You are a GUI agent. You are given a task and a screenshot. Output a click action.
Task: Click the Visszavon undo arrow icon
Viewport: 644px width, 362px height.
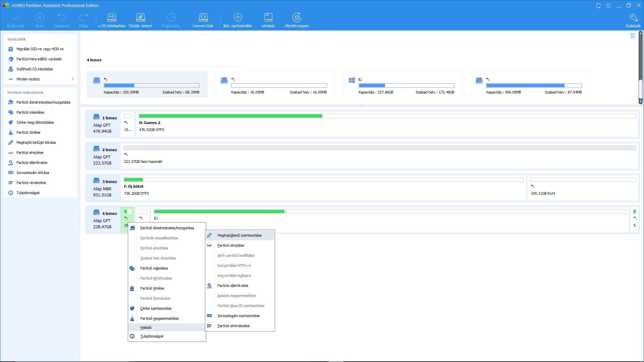(x=61, y=17)
